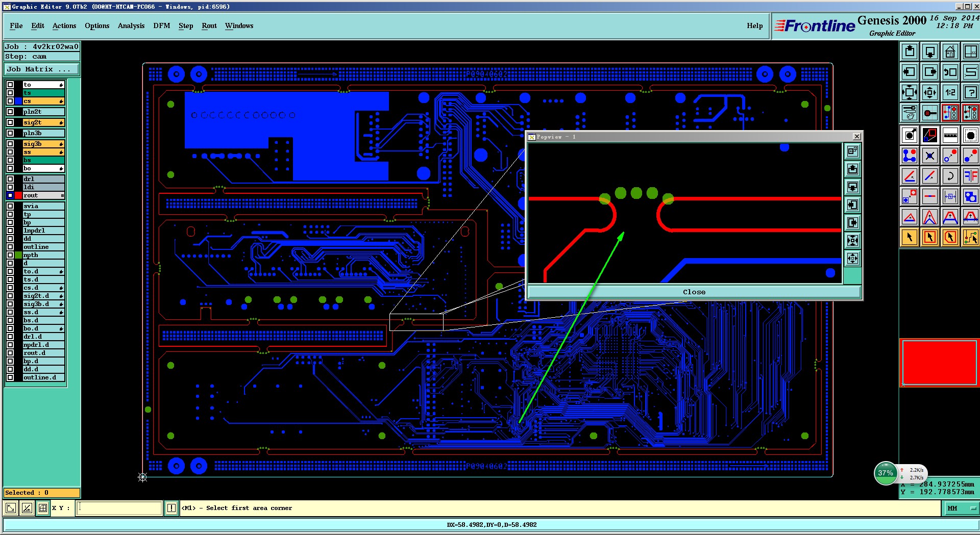Image resolution: width=980 pixels, height=535 pixels.
Task: Open the Edit menu
Action: [x=38, y=26]
